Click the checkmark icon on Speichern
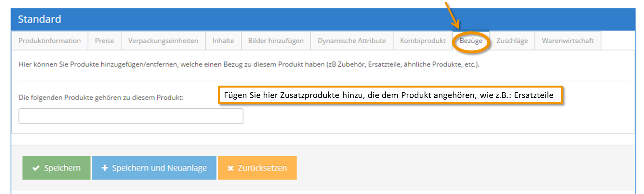Screen dimensions: 644x194 pos(36,168)
